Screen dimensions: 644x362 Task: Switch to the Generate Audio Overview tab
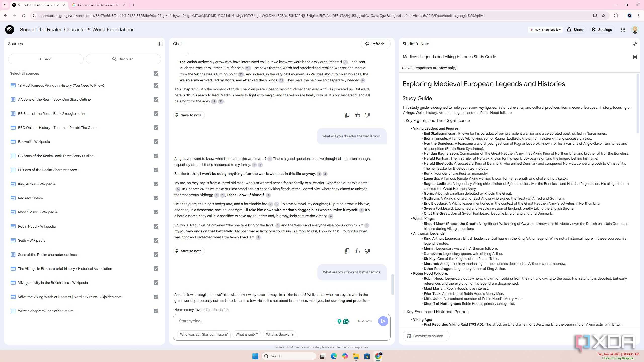pyautogui.click(x=99, y=5)
